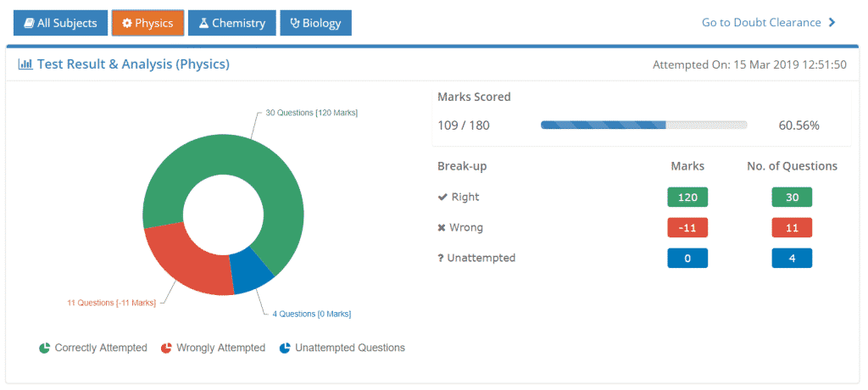Click the 'Test Result & Analysis (Physics)' title
The image size is (868, 390).
coord(133,64)
